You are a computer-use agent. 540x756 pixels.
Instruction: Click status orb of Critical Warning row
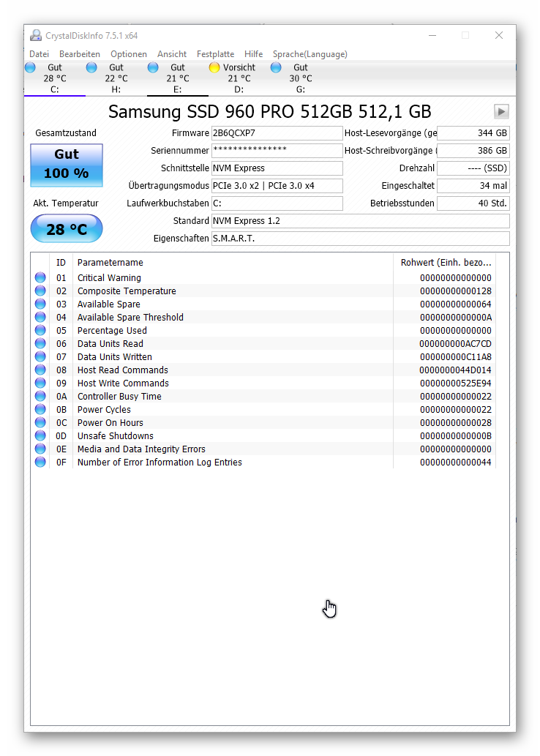[x=40, y=277]
